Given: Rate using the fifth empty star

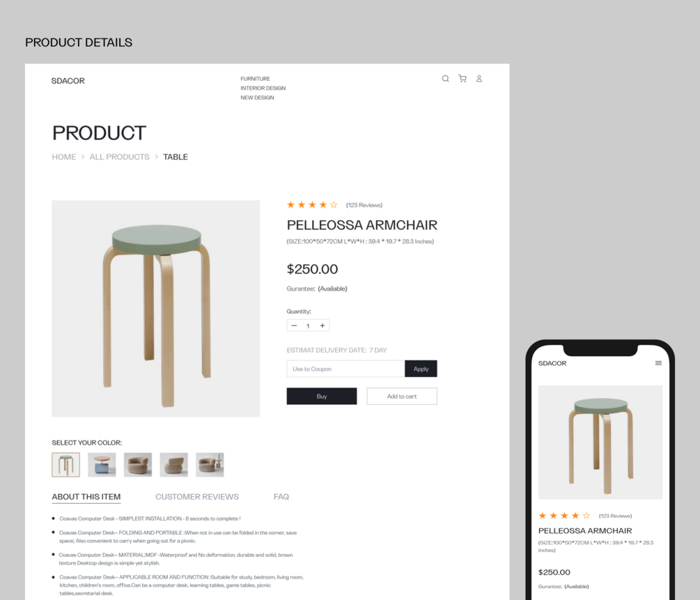Looking at the screenshot, I should 334,205.
